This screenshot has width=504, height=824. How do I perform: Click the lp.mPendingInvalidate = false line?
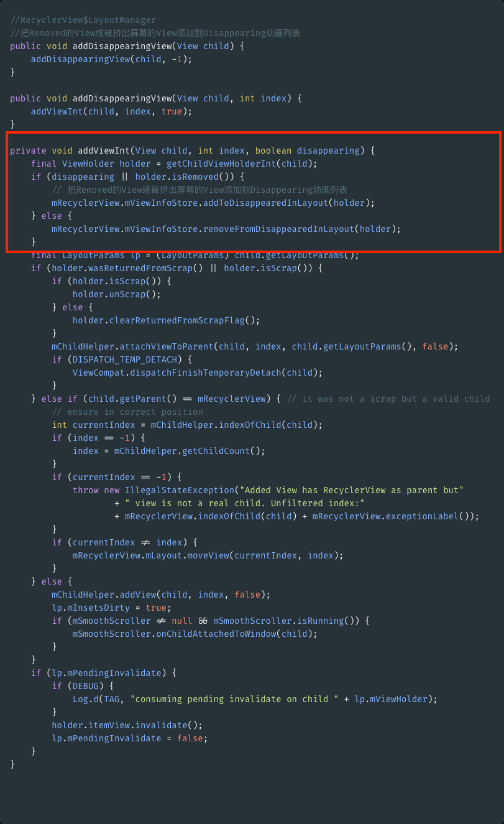click(130, 738)
